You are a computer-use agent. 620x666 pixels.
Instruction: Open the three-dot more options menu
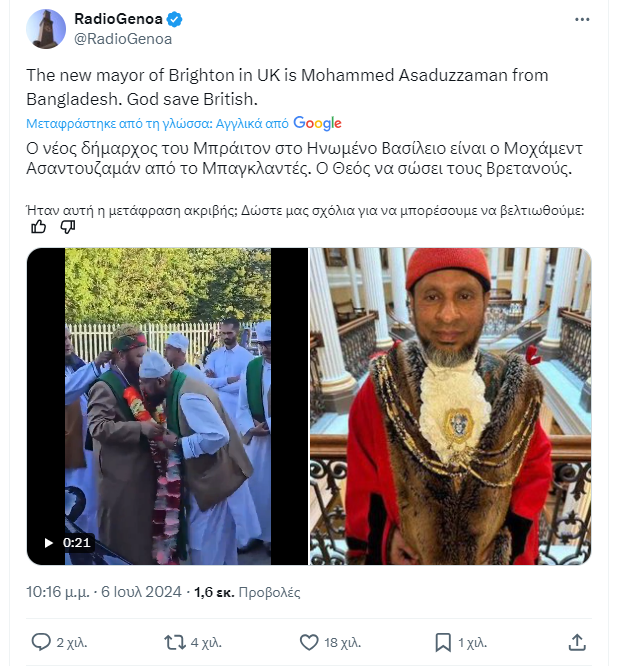(582, 20)
